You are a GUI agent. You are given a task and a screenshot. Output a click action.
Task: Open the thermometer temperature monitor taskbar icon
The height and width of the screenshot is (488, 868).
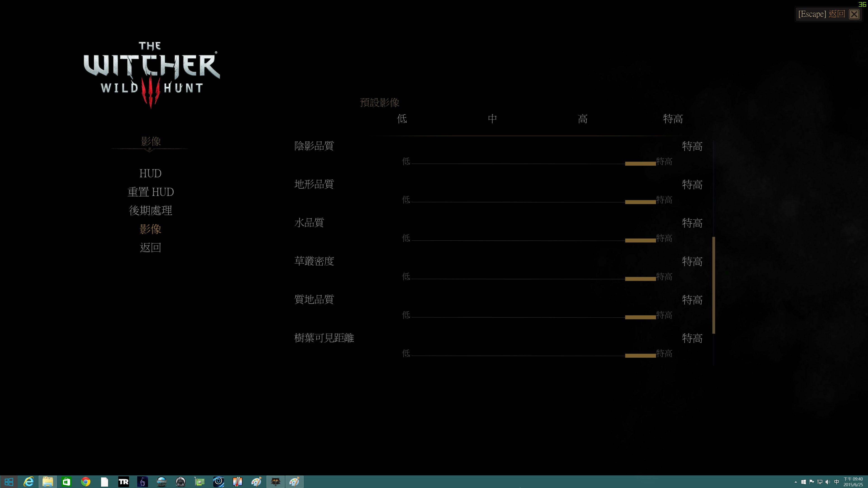tap(238, 482)
